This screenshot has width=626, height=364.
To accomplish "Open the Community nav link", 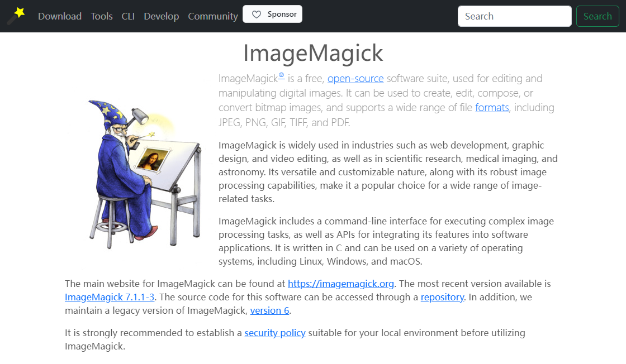I will 213,16.
